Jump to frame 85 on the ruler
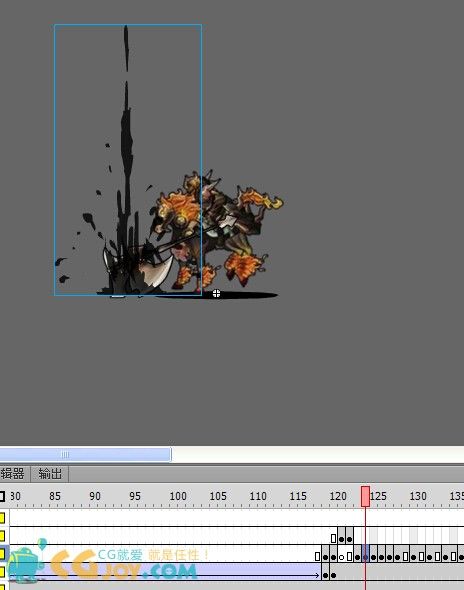The image size is (464, 590). click(55, 496)
